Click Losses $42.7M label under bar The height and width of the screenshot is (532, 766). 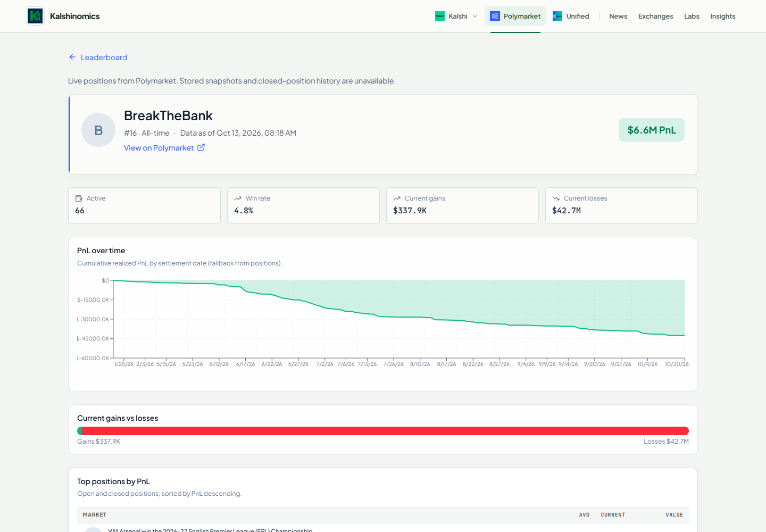[x=666, y=442]
